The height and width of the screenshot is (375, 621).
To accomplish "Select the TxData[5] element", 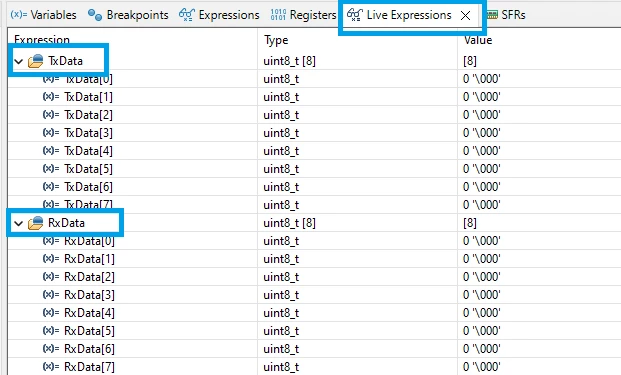I will 88,169.
